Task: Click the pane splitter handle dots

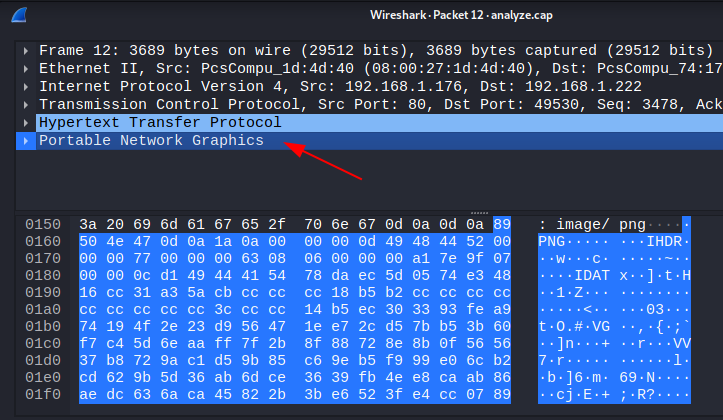Action: click(x=478, y=212)
